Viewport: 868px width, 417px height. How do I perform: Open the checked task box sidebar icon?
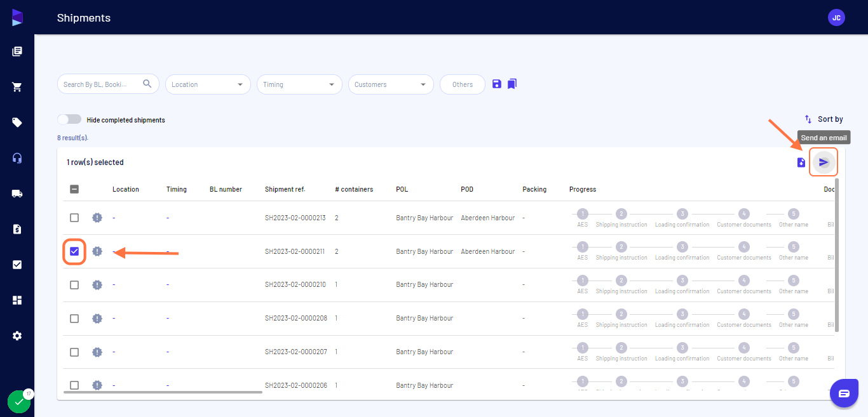click(x=17, y=265)
